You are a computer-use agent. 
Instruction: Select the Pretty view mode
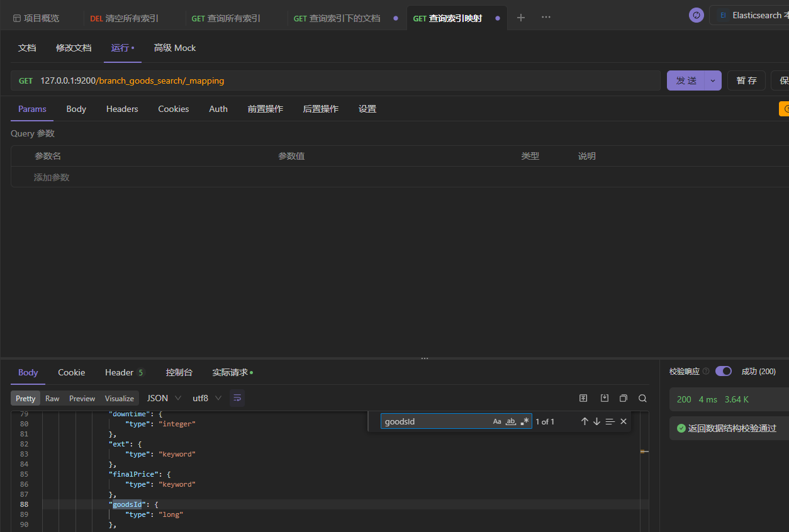click(x=26, y=398)
